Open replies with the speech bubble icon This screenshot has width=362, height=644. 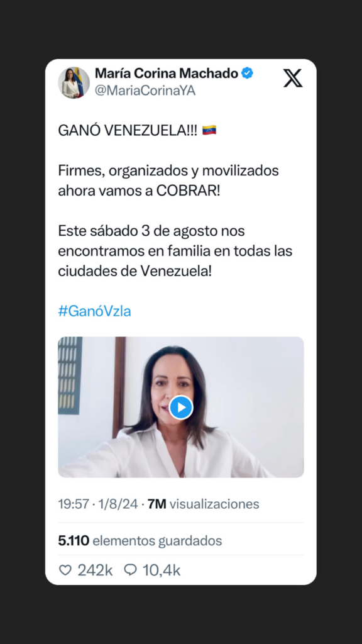130,570
